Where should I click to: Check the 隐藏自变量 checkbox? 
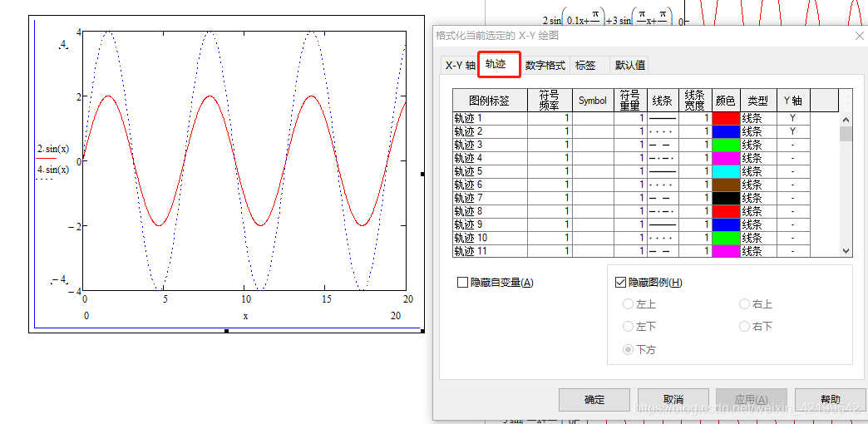[463, 283]
